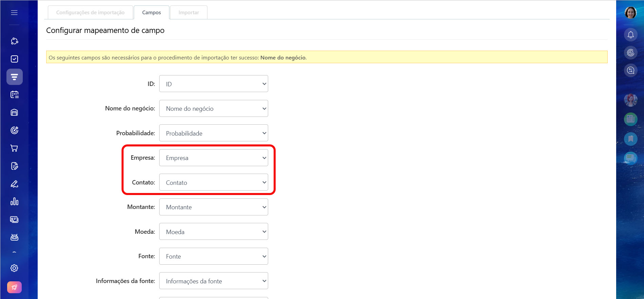Open the Nome do negócio dropdown
The height and width of the screenshot is (299, 644).
pyautogui.click(x=214, y=109)
